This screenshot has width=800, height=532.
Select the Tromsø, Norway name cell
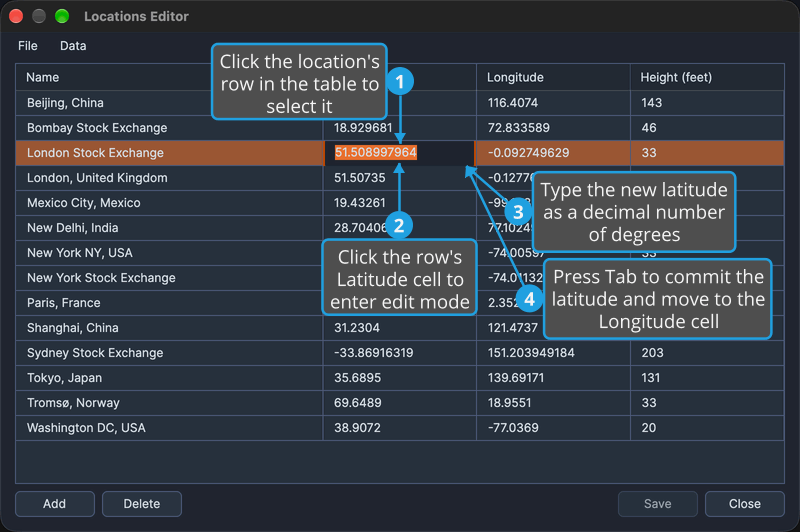[169, 403]
